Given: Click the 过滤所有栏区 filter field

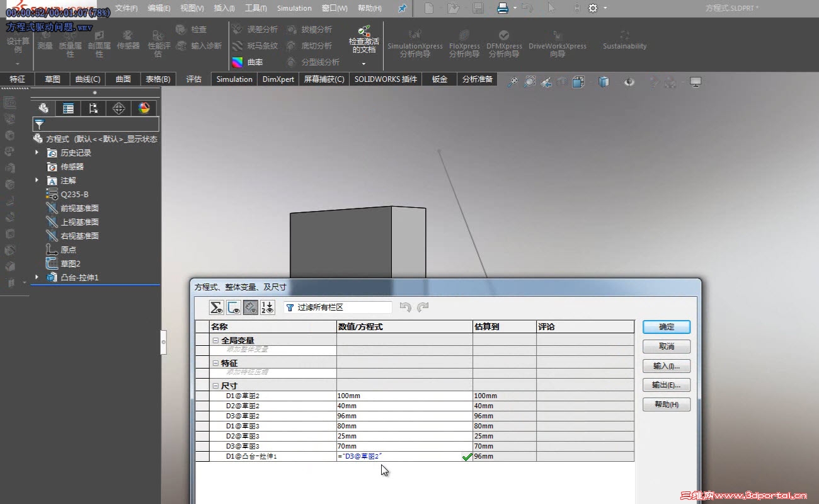Looking at the screenshot, I should pyautogui.click(x=338, y=307).
